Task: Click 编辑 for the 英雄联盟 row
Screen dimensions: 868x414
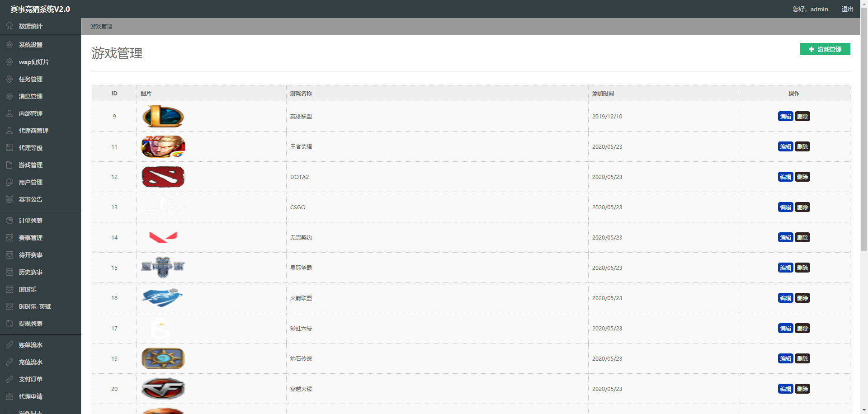Action: pyautogui.click(x=786, y=116)
